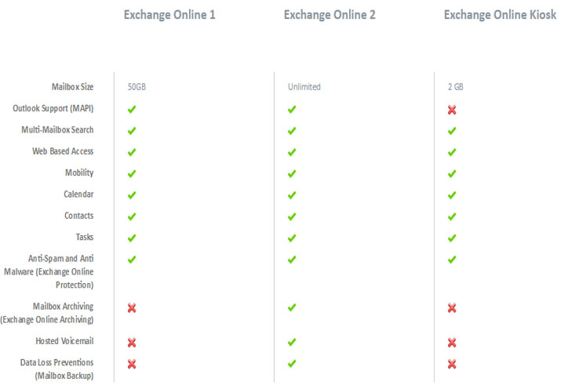
Task: Click Data Loss Preventions checkmark for Exchange Online 2
Action: (292, 364)
